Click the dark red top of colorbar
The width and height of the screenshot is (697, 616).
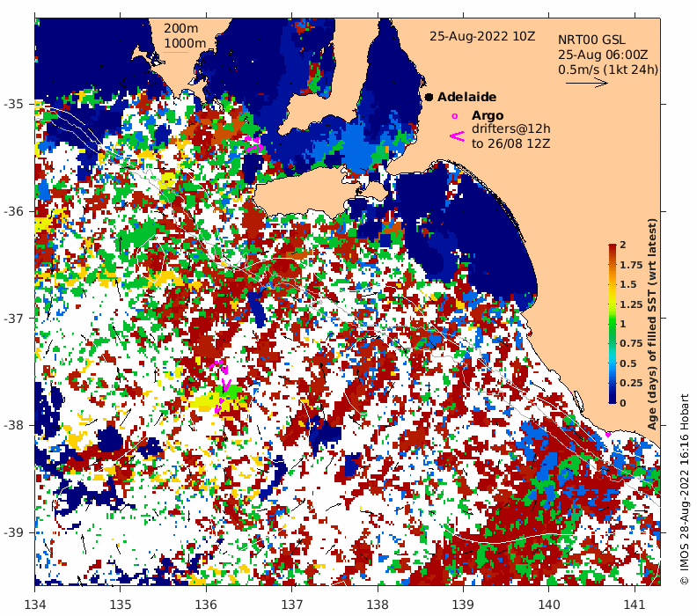click(613, 247)
